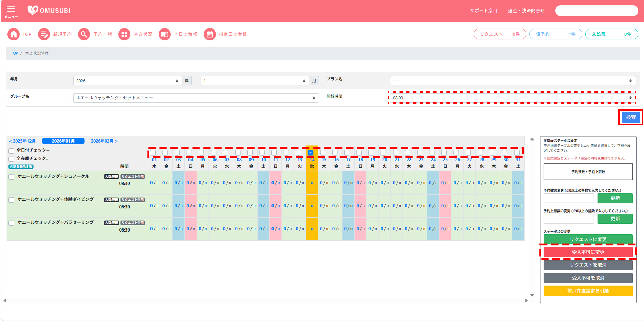Click the TOP breadcrumb link
Screen dimensions: 644x322
(14, 53)
